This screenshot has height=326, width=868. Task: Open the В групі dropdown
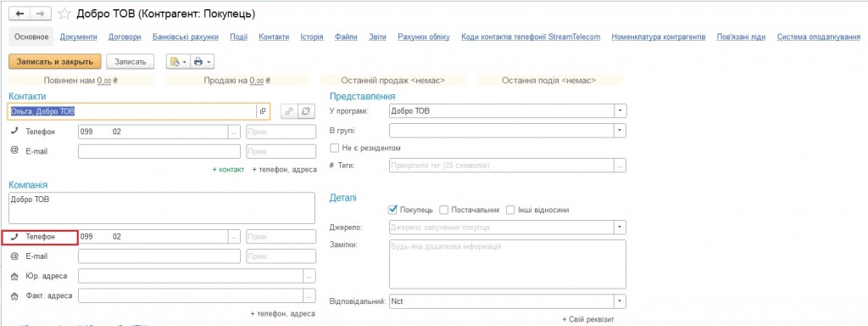620,131
